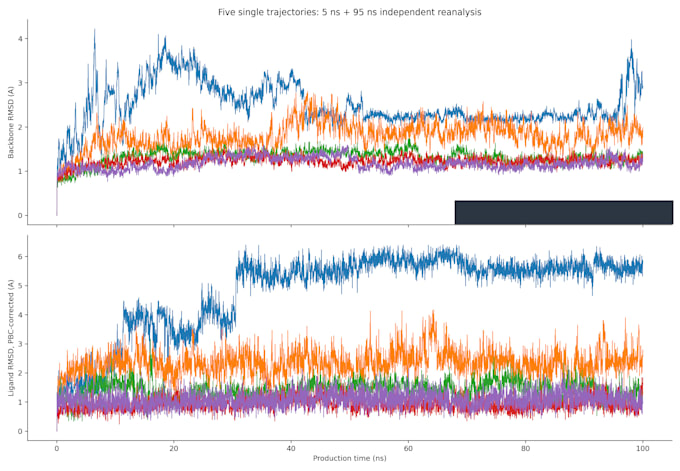Viewport: 680px width, 471px height.
Task: Click x-axis tick label '100'
Action: (642, 448)
